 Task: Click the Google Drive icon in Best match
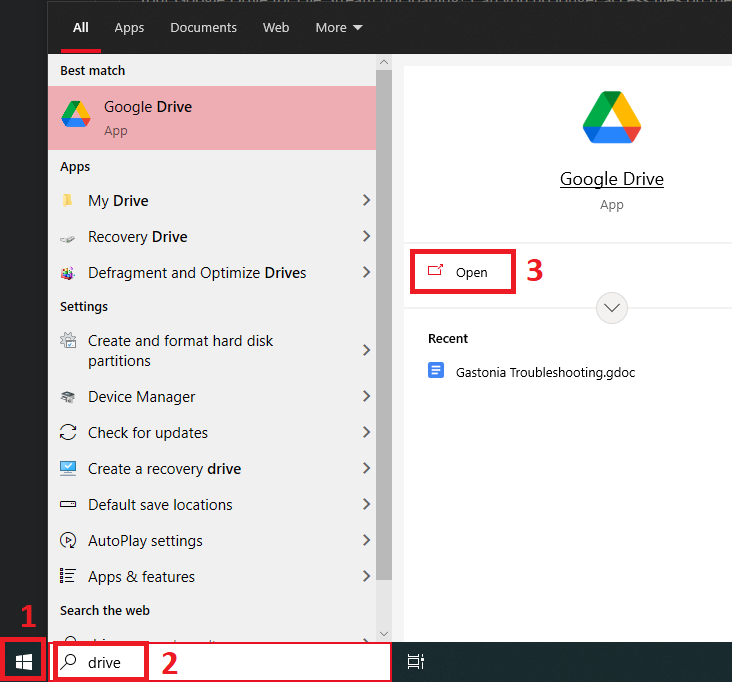pyautogui.click(x=76, y=113)
